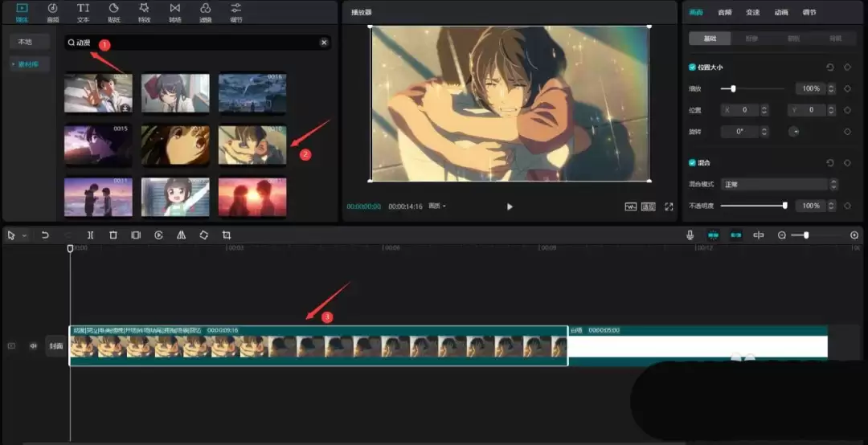Undo the last action
Viewport: 868px width, 445px height.
pyautogui.click(x=45, y=235)
